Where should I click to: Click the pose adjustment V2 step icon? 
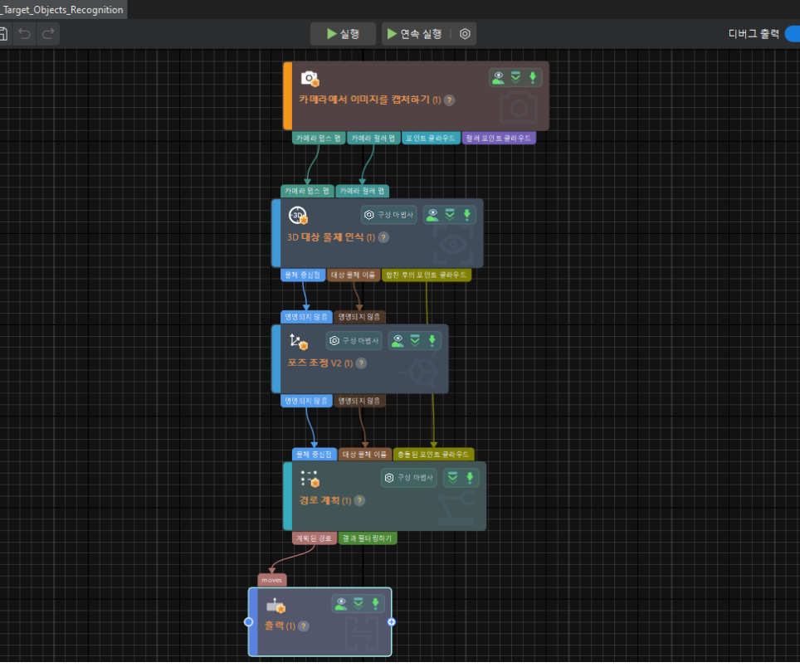click(x=298, y=341)
